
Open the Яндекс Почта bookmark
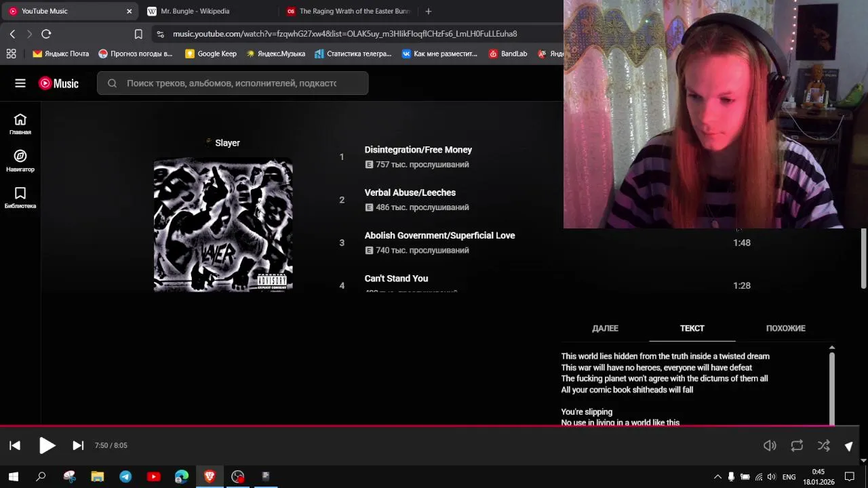point(61,54)
